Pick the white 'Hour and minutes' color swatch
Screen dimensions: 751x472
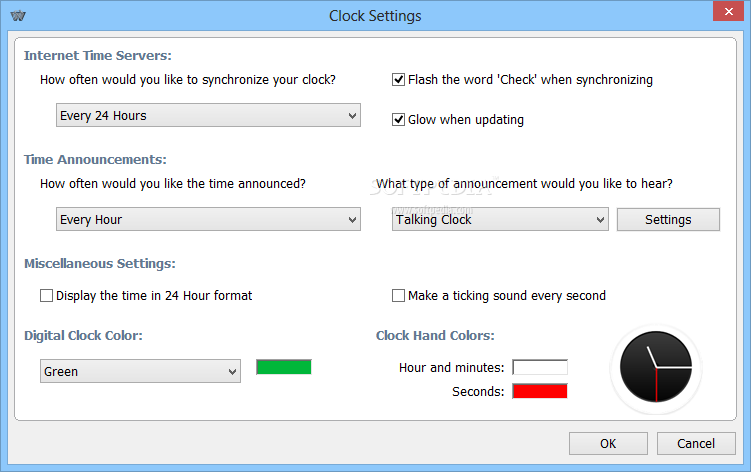pos(540,368)
